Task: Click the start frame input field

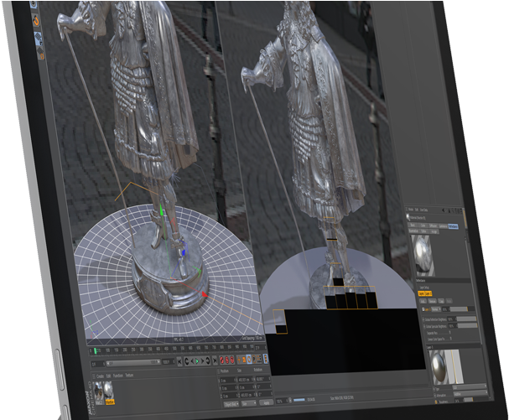Action: pyautogui.click(x=98, y=364)
